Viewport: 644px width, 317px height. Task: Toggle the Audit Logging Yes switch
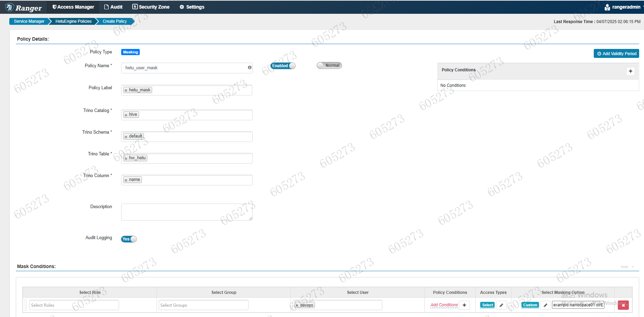129,239
